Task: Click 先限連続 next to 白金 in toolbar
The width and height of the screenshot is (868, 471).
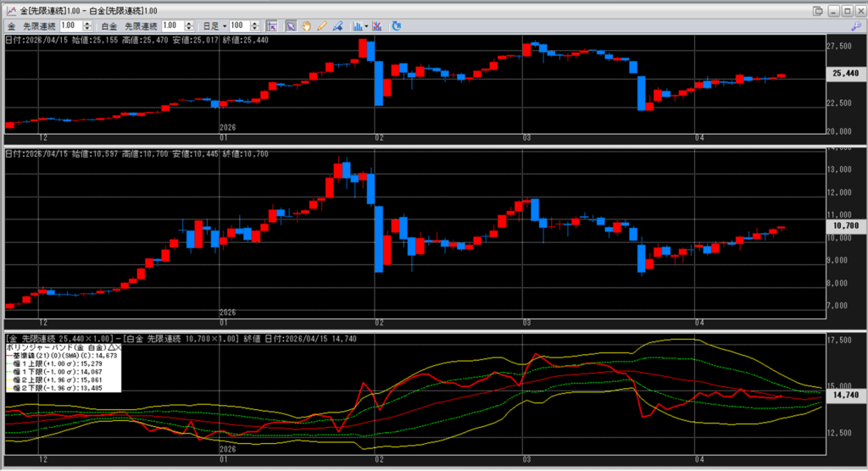Action: coord(141,26)
